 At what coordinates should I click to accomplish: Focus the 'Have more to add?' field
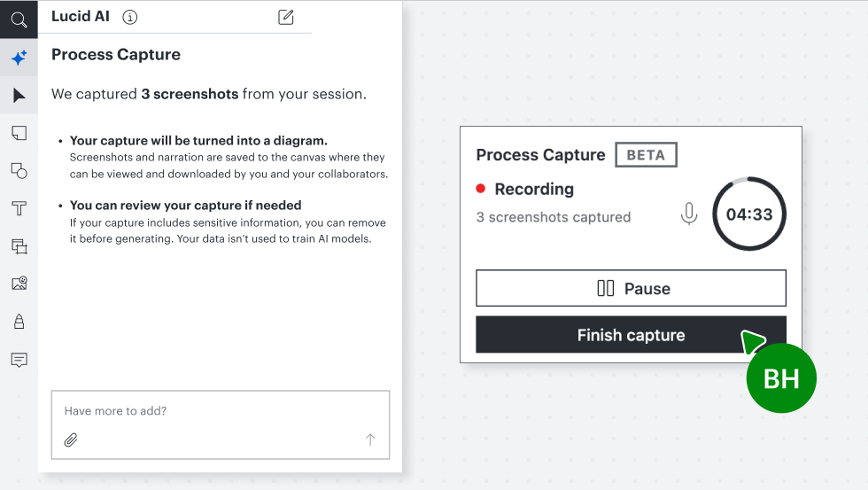click(x=221, y=424)
